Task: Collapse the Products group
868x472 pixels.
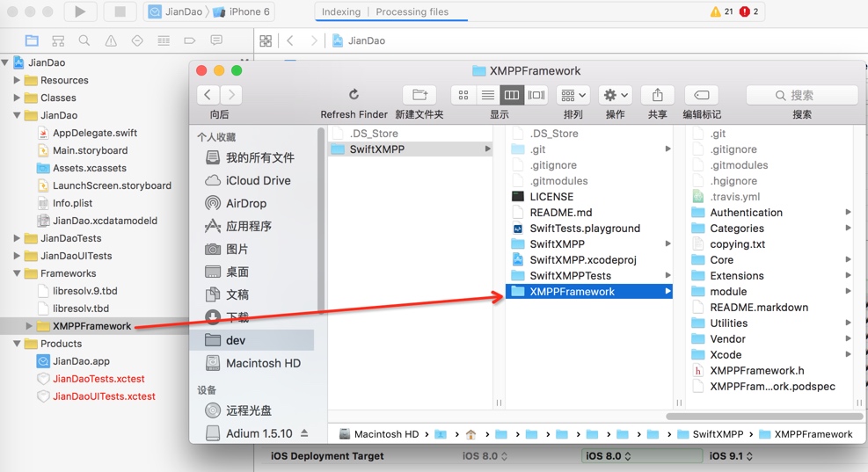Action: click(17, 344)
